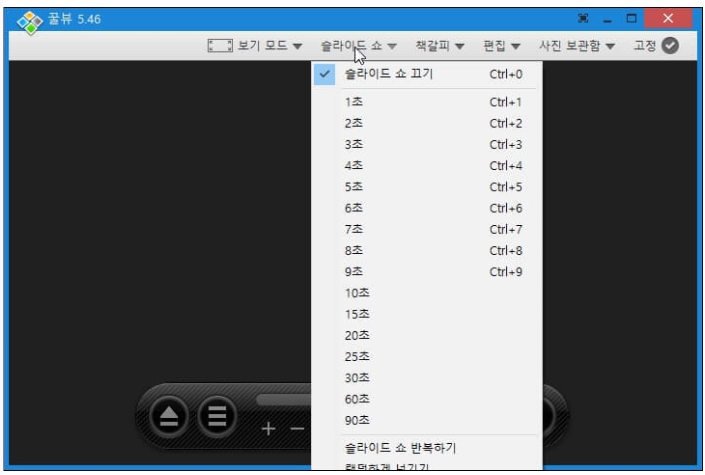
Task: Open the 책갈피 dropdown
Action: (440, 45)
